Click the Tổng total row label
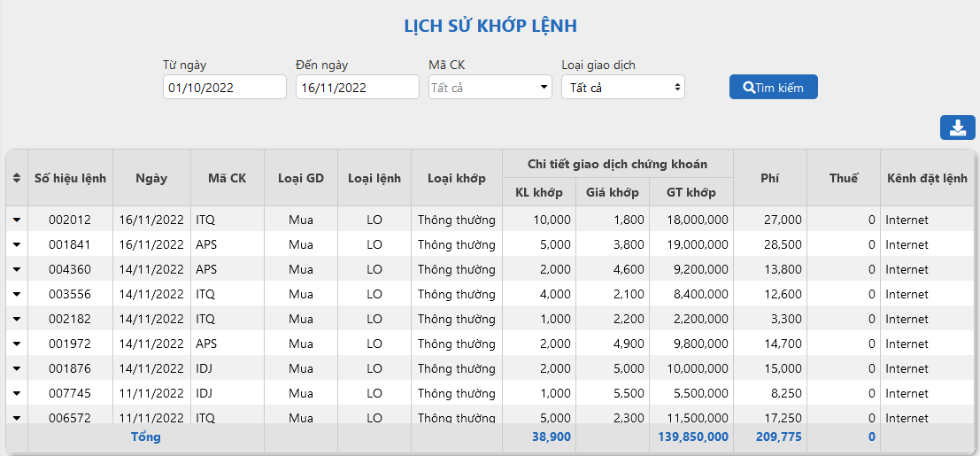 point(145,437)
